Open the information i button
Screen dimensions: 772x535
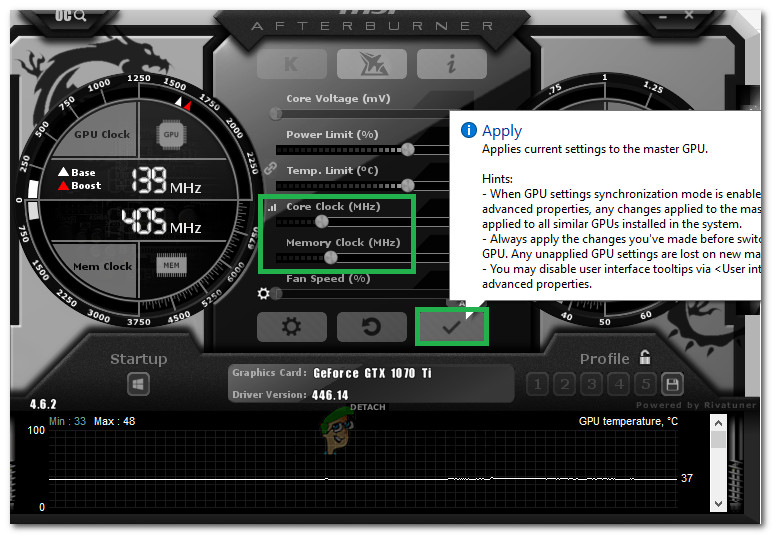(x=451, y=63)
